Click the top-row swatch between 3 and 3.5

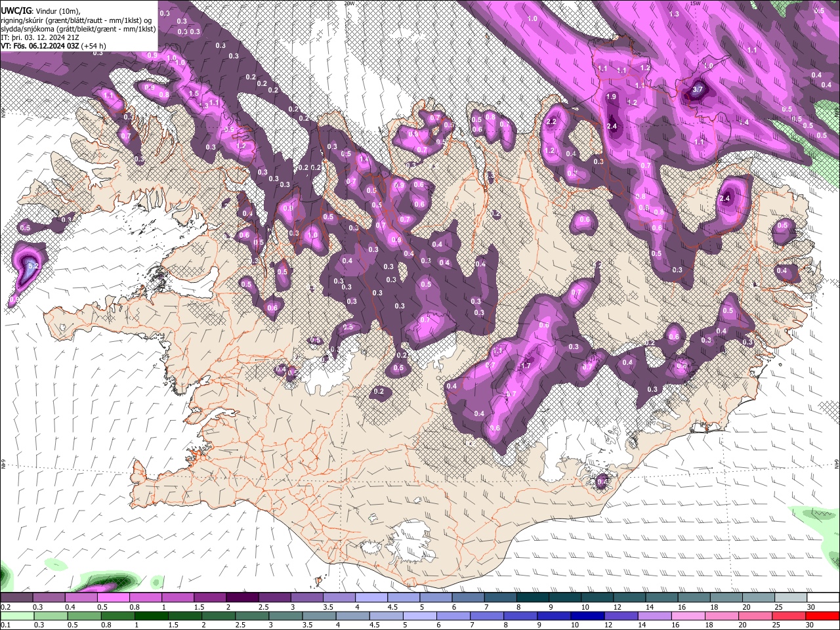(x=307, y=598)
